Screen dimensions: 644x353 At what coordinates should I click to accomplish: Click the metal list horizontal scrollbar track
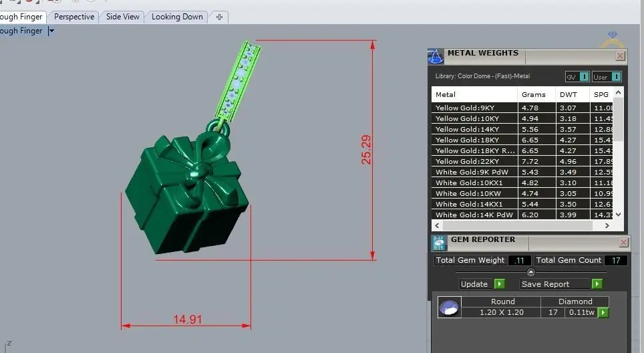(518, 225)
